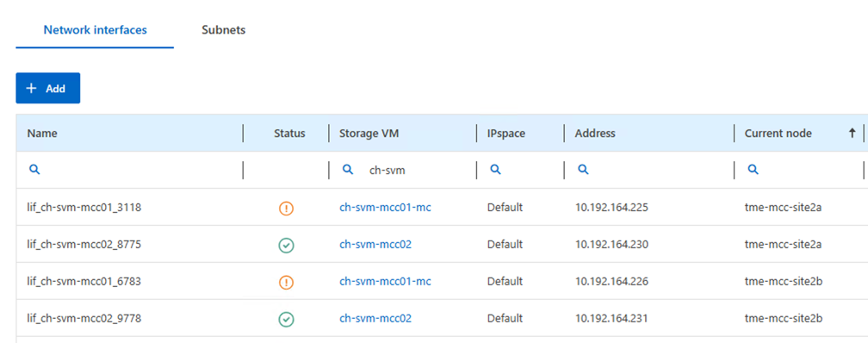Sort by the Address column header
Image resolution: width=868 pixels, height=343 pixels.
[x=595, y=133]
